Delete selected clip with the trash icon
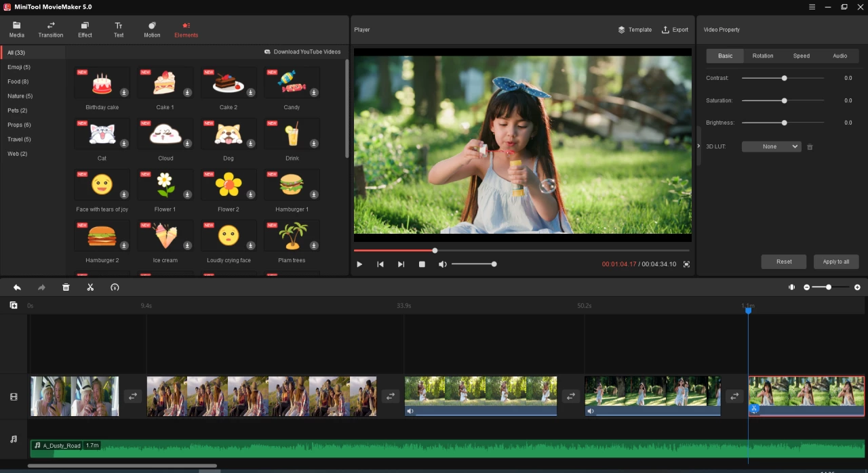This screenshot has height=473, width=868. [66, 287]
